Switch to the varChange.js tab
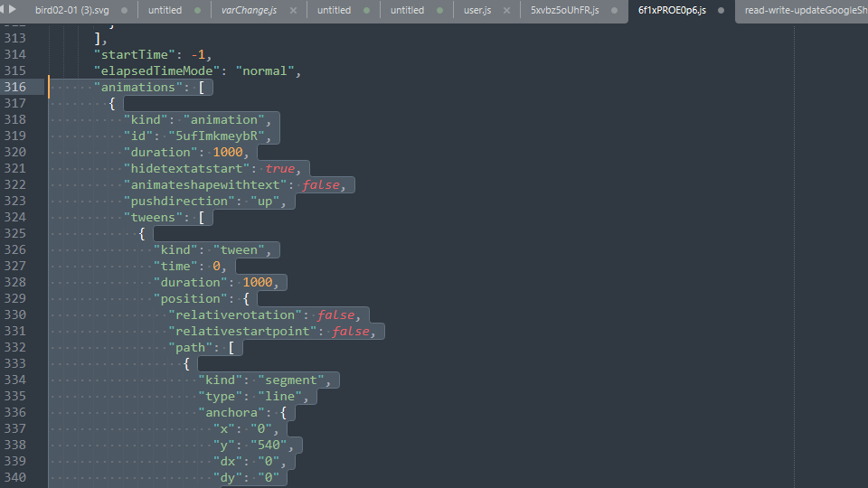 [x=249, y=11]
